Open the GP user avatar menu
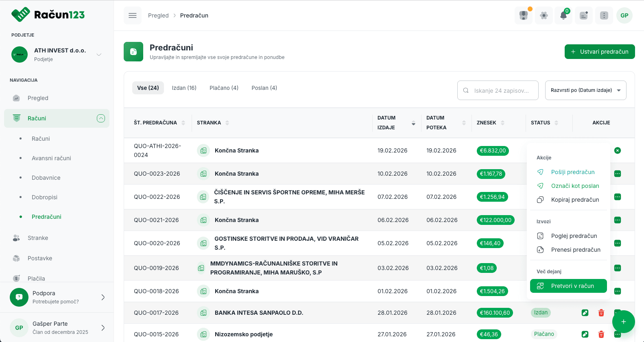644x342 pixels. pos(624,15)
